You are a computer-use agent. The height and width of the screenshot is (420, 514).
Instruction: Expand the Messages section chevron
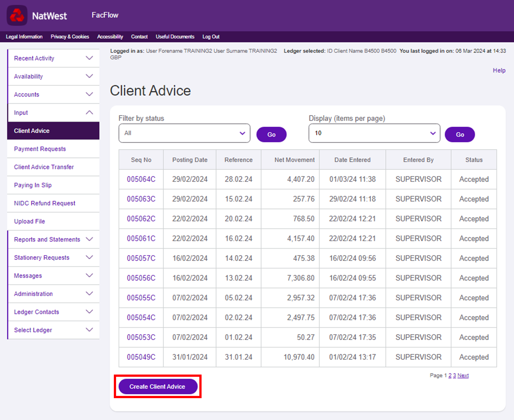click(89, 275)
